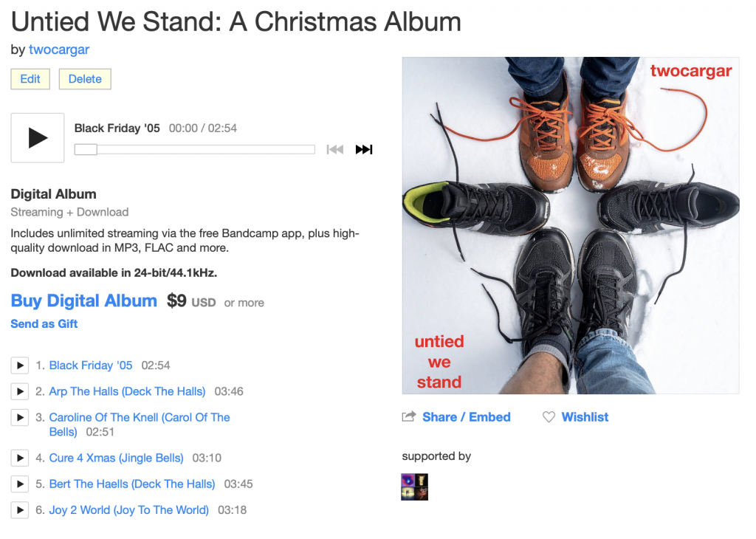Open the Share / Embed link

[466, 417]
